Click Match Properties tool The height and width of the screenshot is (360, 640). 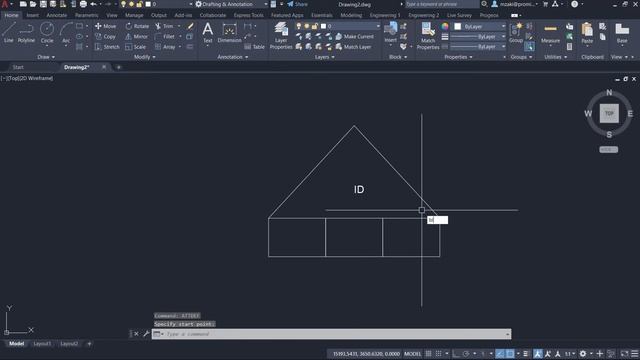coord(428,36)
